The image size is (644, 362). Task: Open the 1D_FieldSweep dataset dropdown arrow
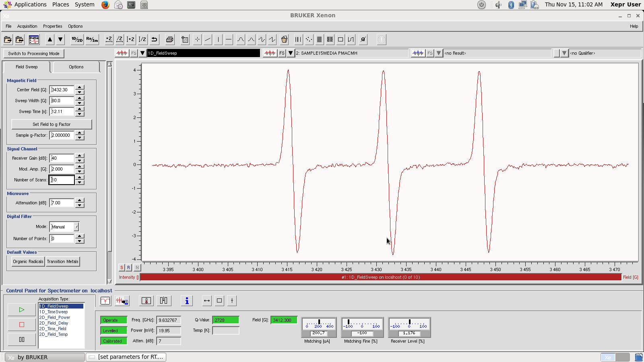(142, 53)
